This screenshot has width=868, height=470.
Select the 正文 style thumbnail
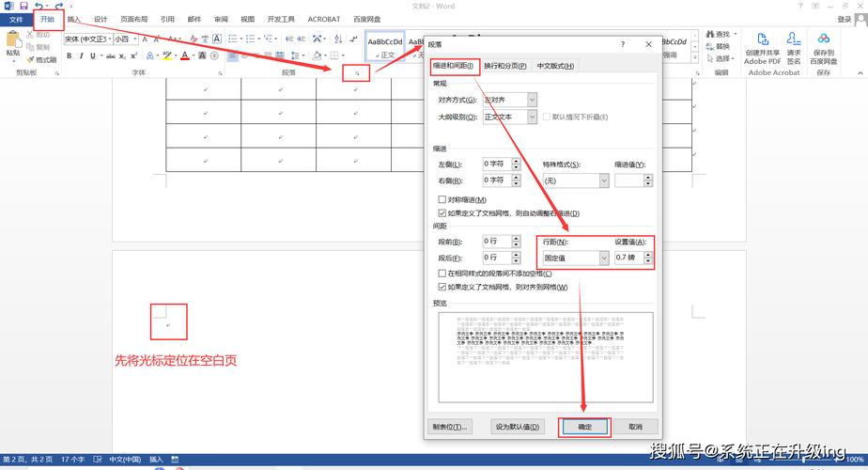pyautogui.click(x=385, y=47)
